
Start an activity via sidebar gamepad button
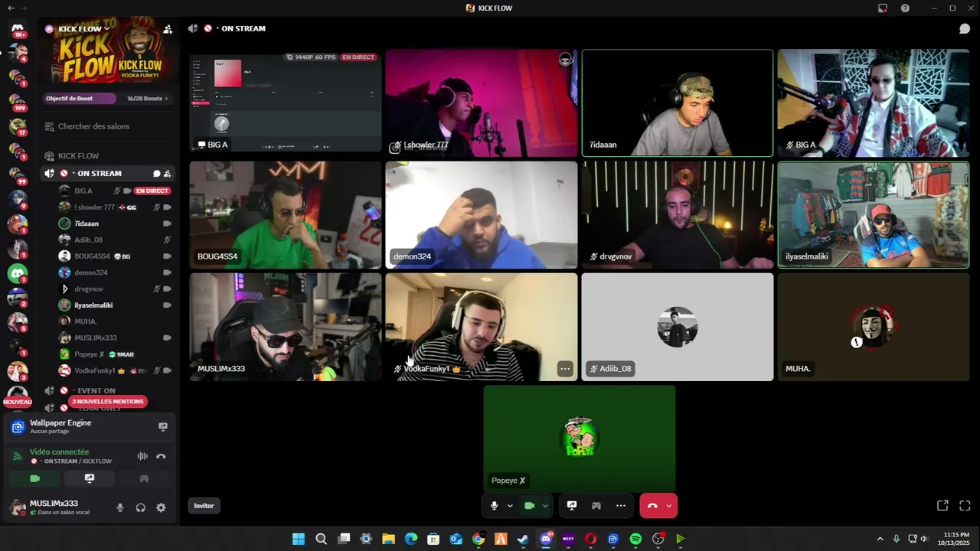(144, 478)
